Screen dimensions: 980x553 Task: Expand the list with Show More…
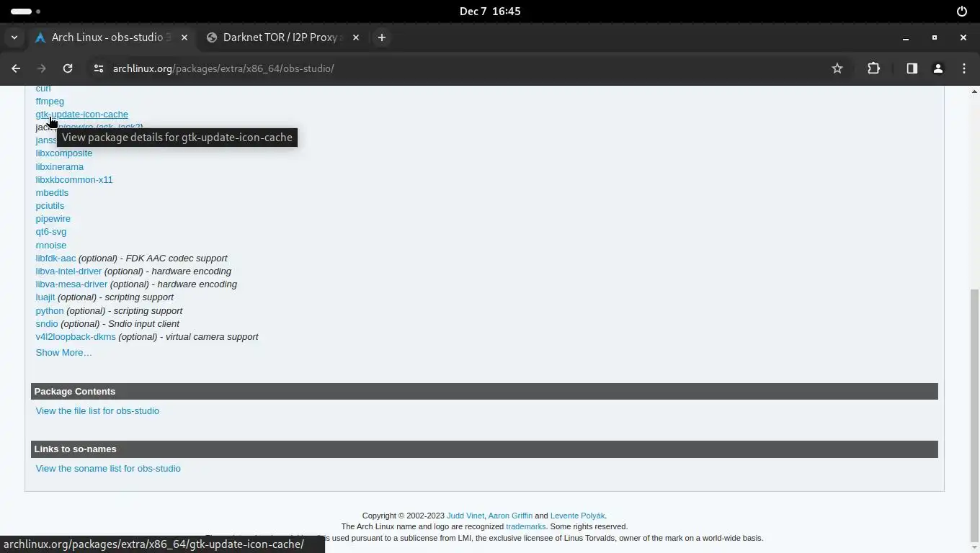[64, 353]
